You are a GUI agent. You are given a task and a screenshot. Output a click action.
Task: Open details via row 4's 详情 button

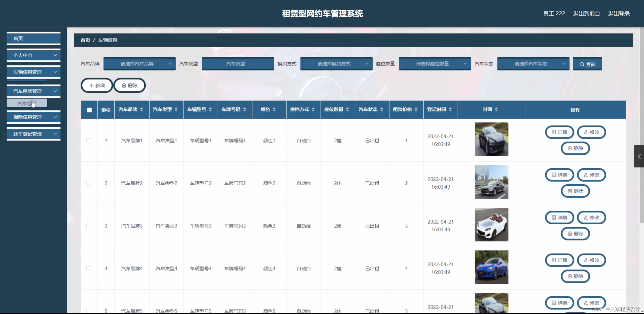(x=559, y=260)
